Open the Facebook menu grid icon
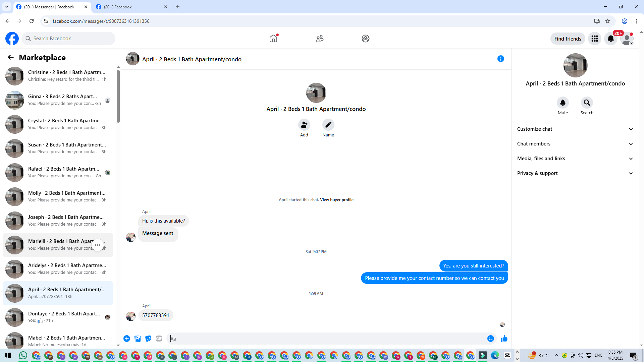 (594, 39)
